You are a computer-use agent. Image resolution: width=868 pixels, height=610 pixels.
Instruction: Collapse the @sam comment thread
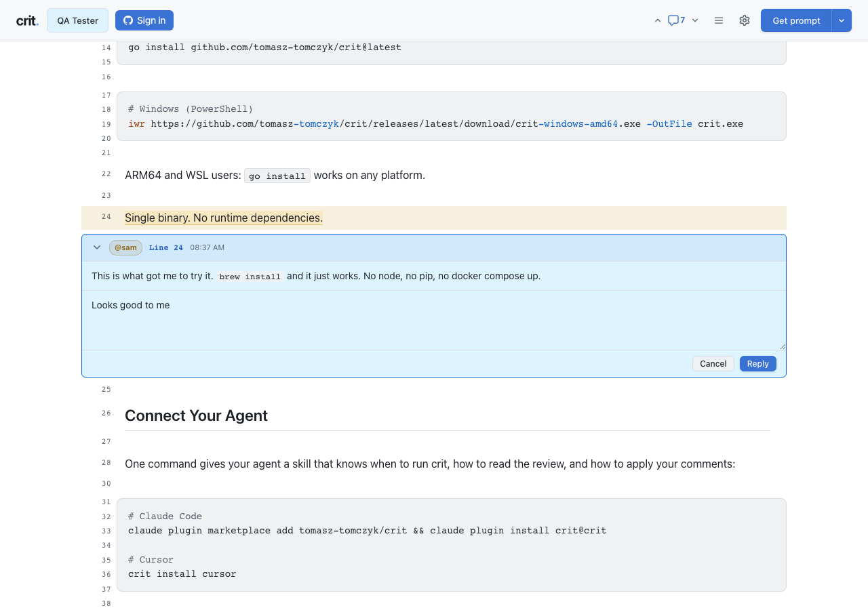click(x=97, y=247)
